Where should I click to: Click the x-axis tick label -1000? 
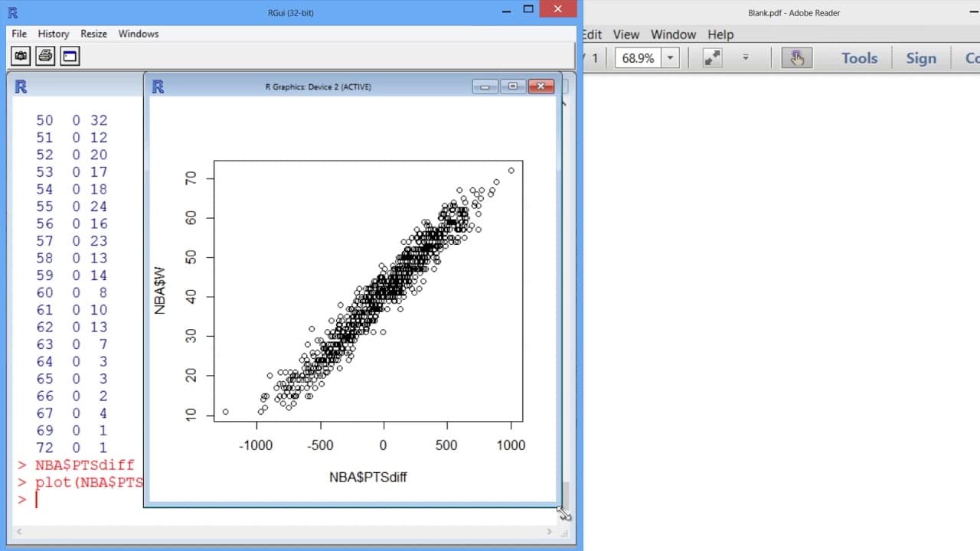tap(255, 445)
